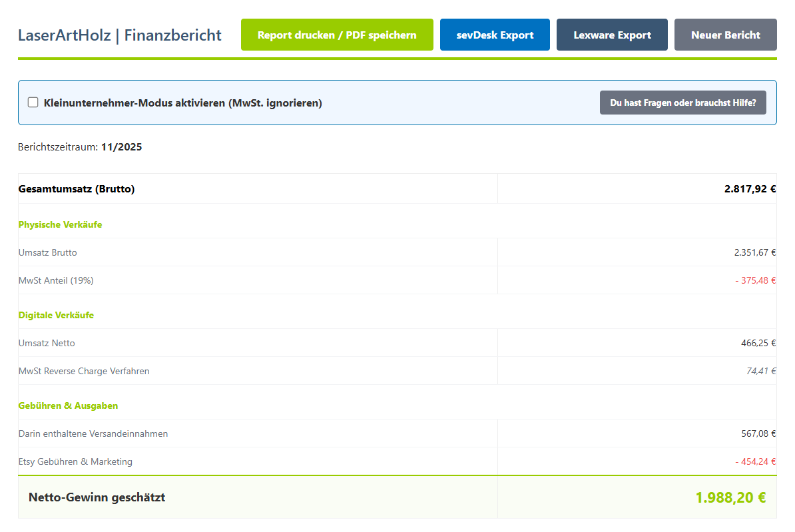Open the help via 'Du hast Fragen oder brauchst Hilfe?'

point(682,103)
